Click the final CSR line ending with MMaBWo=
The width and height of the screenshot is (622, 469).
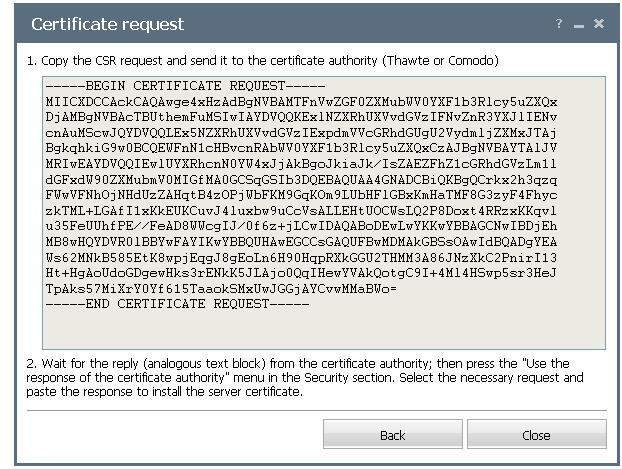221,288
